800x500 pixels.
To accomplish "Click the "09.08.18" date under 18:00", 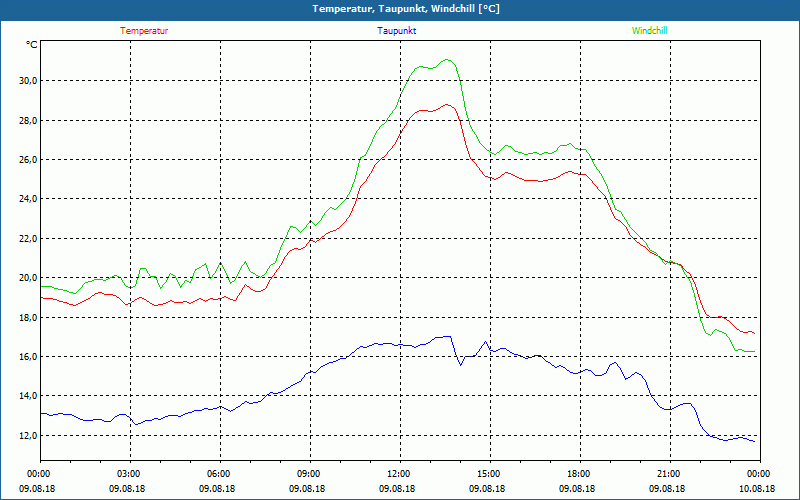I will [x=578, y=489].
